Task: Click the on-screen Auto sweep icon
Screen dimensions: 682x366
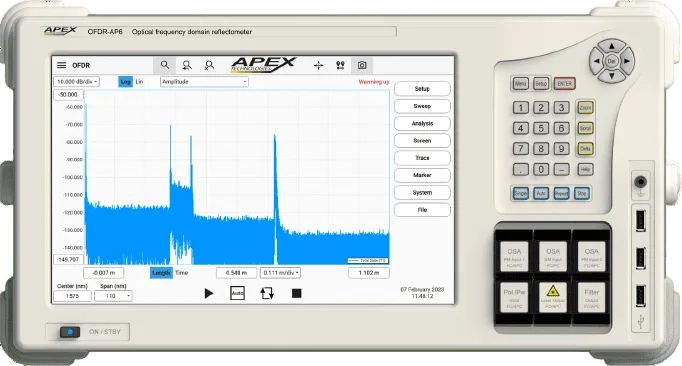Action: (237, 293)
